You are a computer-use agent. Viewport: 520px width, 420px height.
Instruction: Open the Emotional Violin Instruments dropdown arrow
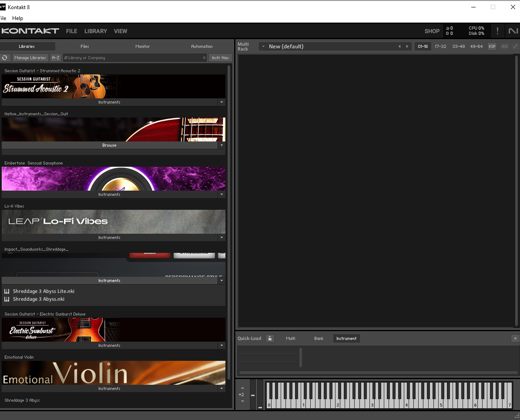coord(221,389)
